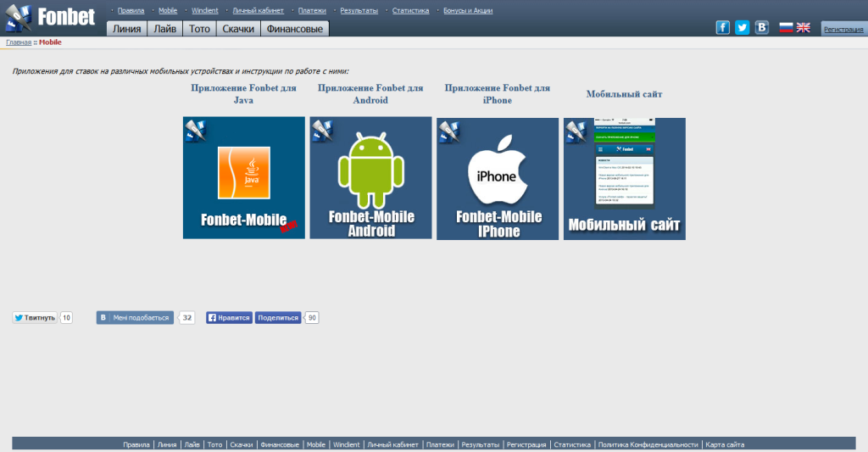868x452 pixels.
Task: Open Личный кабинет in footer navigation
Action: pos(393,445)
